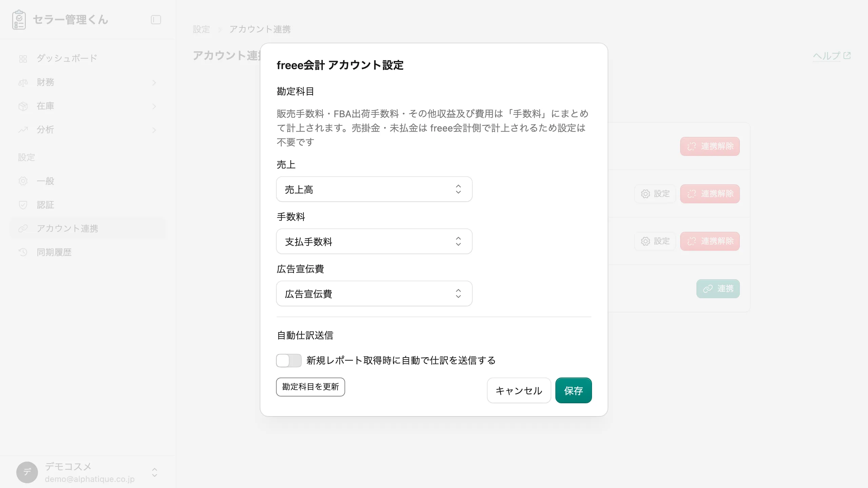Viewport: 868px width, 488px height.
Task: Click the 一般 gear icon
Action: tap(23, 181)
